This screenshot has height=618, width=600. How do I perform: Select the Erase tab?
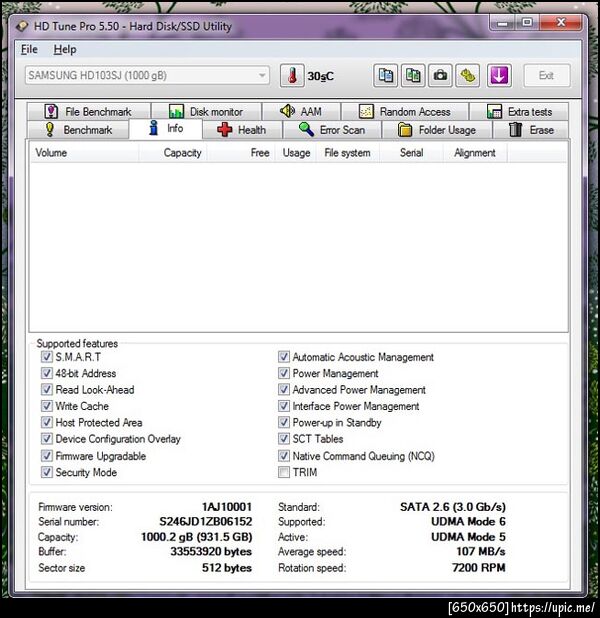[531, 130]
